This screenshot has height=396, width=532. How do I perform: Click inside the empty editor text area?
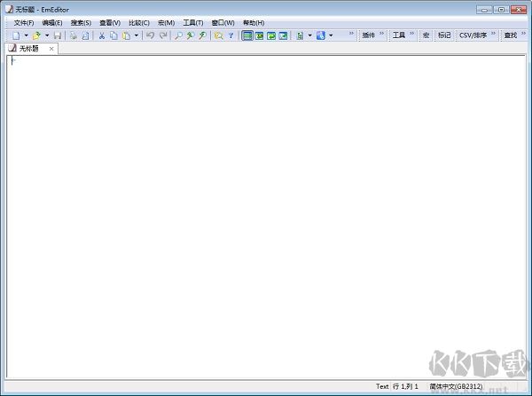coord(266,217)
